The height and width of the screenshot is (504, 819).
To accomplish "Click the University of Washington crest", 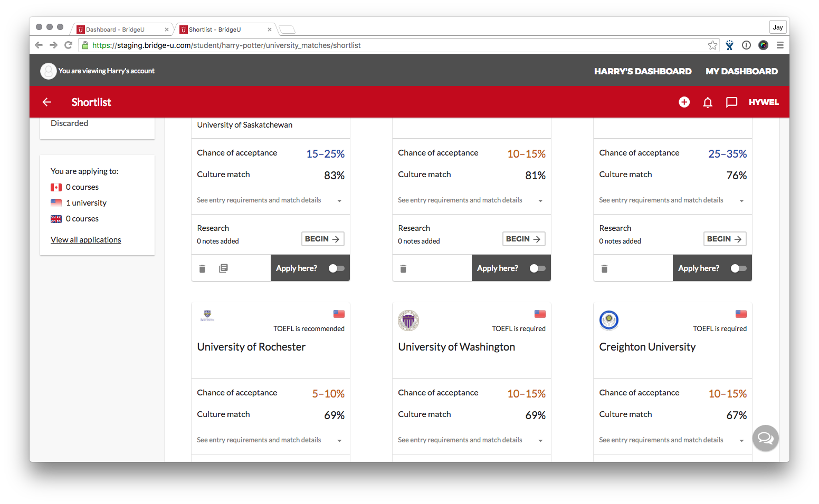I will (408, 320).
